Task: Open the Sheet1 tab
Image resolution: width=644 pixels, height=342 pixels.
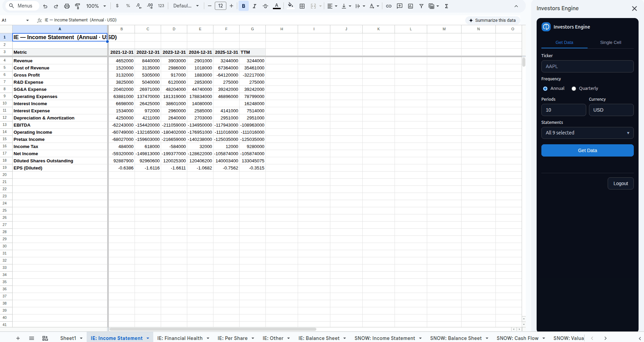Action: pyautogui.click(x=68, y=338)
